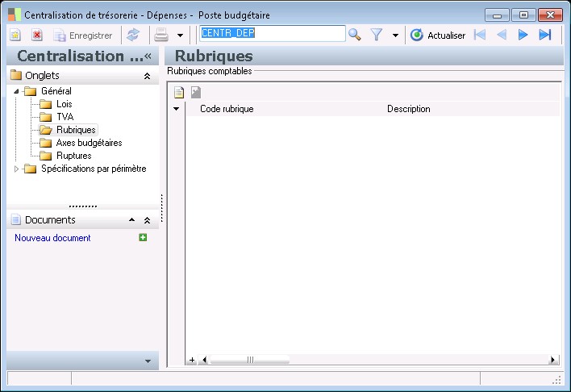Click the red Delete record icon
This screenshot has height=392, width=571.
[37, 35]
